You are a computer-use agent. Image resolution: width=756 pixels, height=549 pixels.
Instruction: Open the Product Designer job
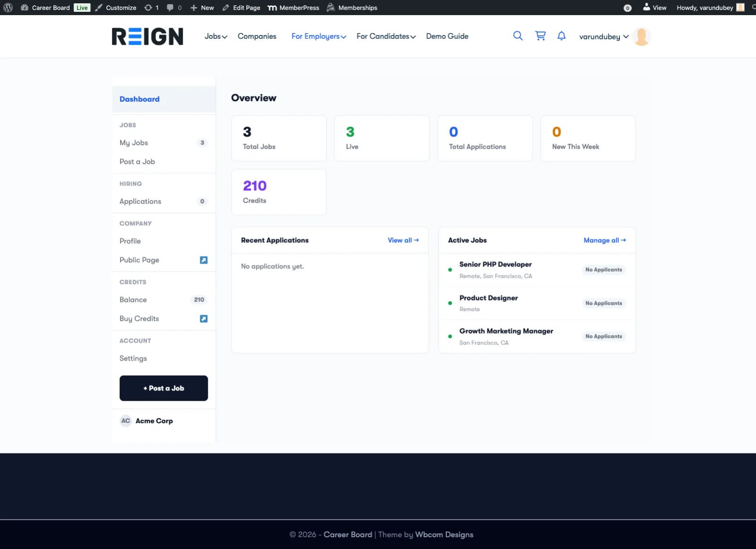coord(489,298)
